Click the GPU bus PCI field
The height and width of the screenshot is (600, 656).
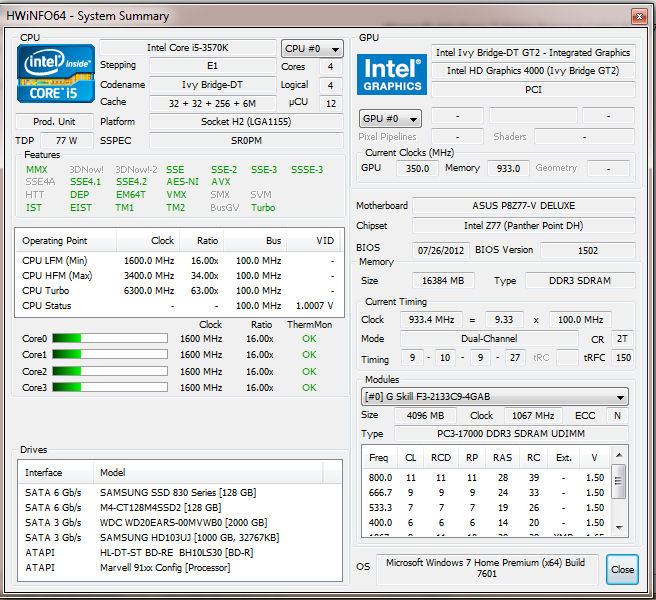[x=533, y=90]
